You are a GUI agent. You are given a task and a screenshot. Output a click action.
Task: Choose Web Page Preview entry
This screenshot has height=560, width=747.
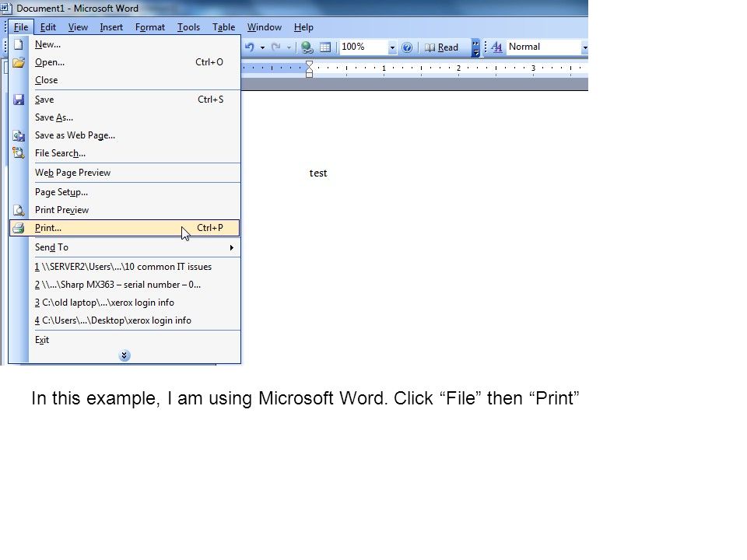point(124,173)
